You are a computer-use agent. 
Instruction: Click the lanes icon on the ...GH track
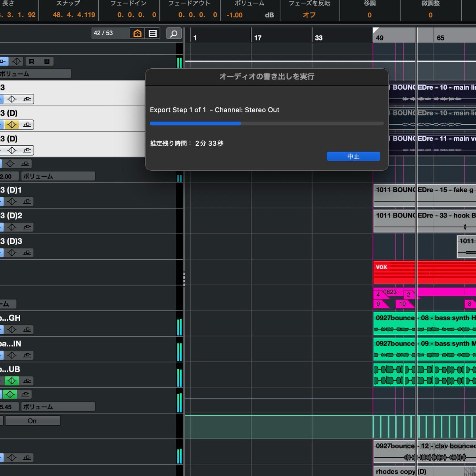[27, 330]
